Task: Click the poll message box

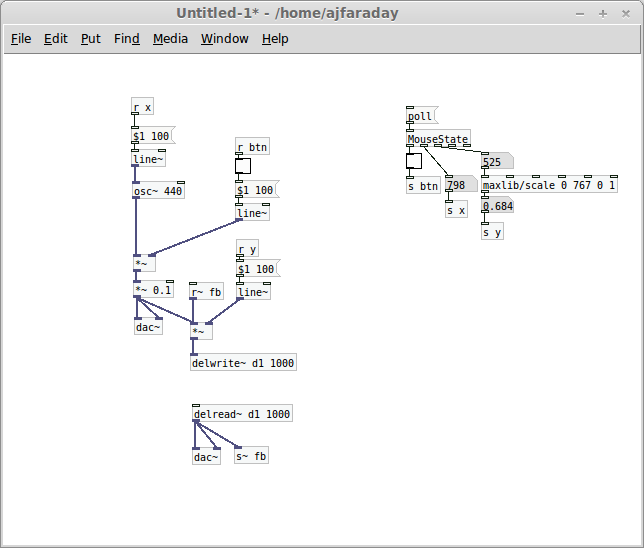Action: tap(422, 116)
